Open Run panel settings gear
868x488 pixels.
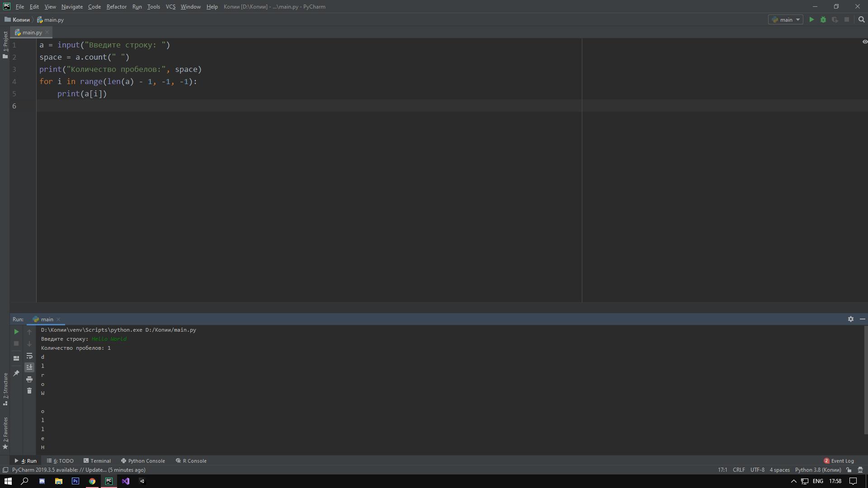850,319
